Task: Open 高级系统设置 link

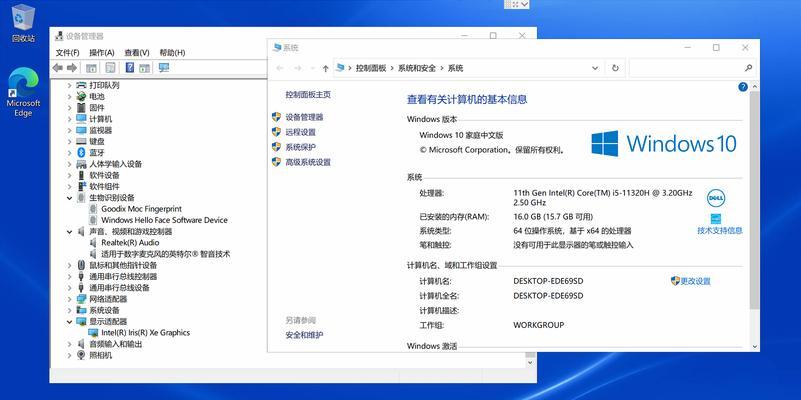Action: click(308, 162)
